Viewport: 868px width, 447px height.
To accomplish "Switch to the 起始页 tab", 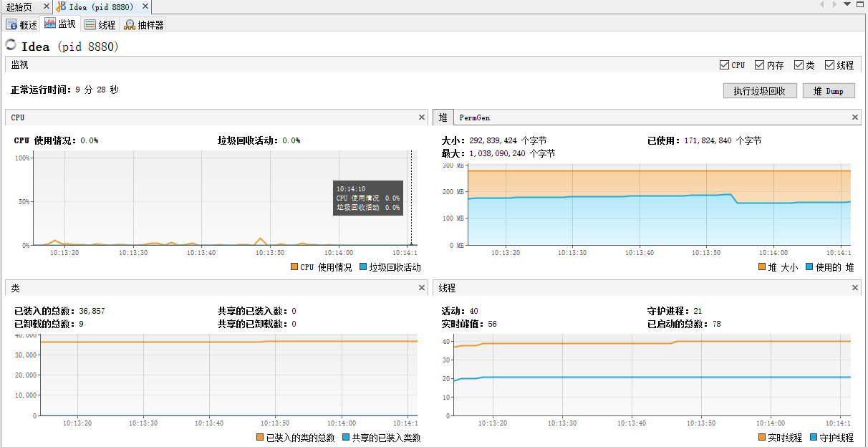I will (x=21, y=7).
